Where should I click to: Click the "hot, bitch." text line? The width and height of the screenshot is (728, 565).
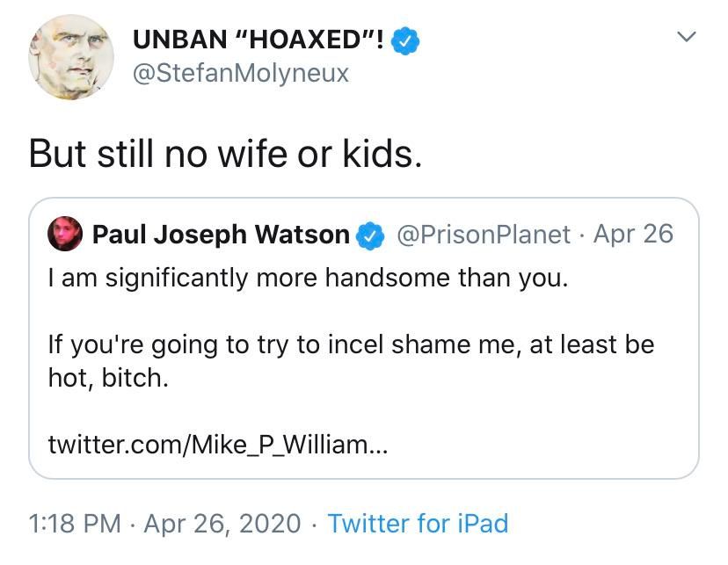(x=107, y=378)
